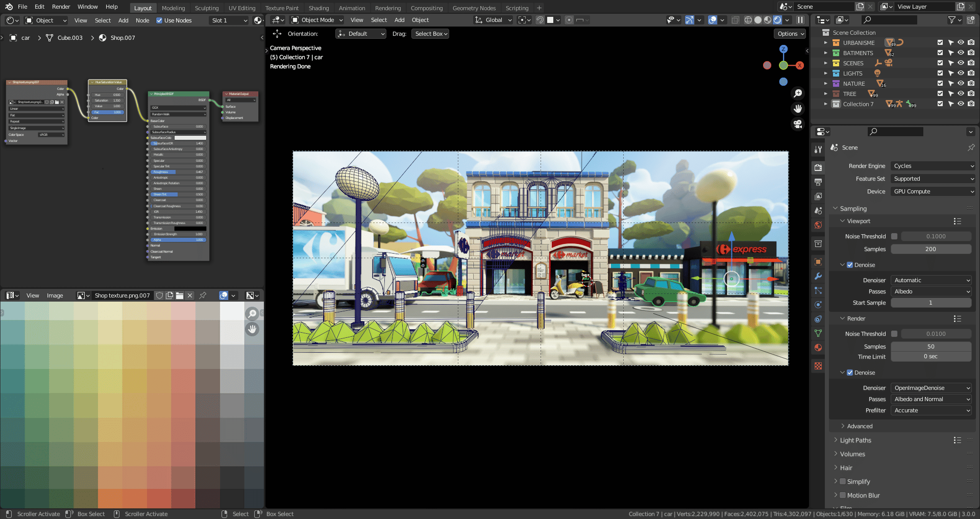The width and height of the screenshot is (980, 519).
Task: Unlink Shop texture.png.007 image
Action: 190,295
